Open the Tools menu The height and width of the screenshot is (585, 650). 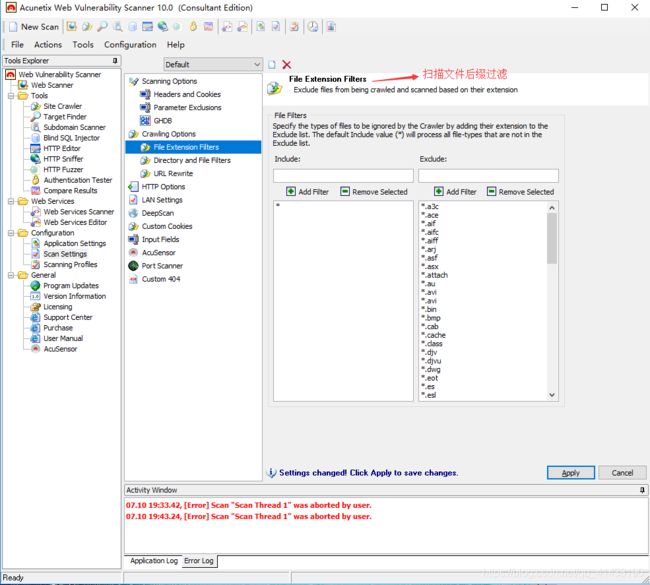tap(83, 45)
